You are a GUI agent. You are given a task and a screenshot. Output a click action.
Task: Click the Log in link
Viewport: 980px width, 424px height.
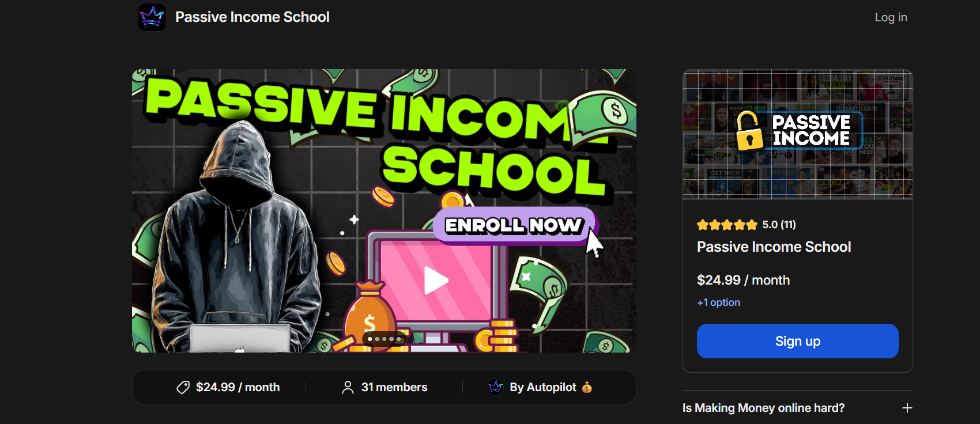point(891,17)
